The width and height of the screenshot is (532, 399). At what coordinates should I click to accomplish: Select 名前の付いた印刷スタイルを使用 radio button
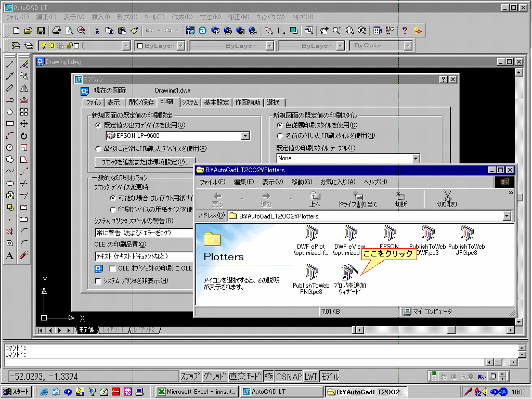(280, 136)
